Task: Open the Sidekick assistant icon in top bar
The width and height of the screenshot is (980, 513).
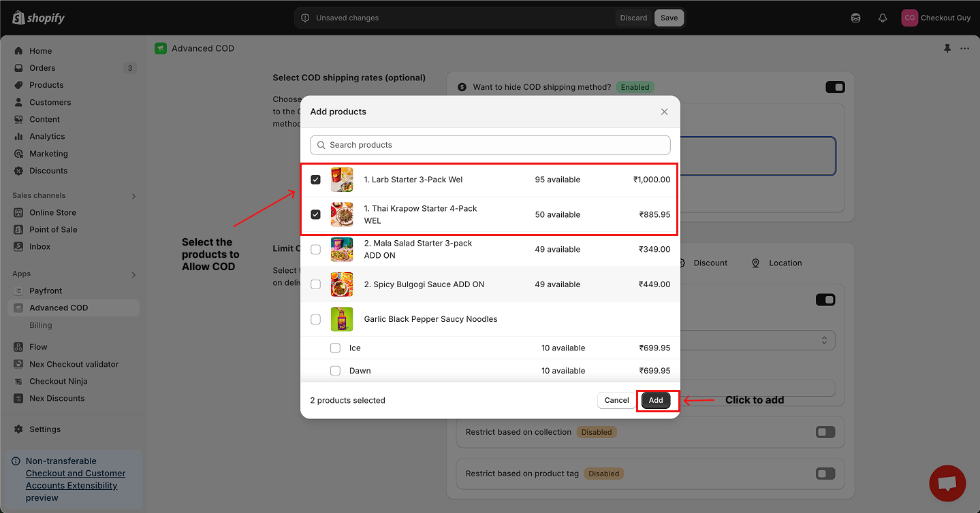Action: point(856,18)
